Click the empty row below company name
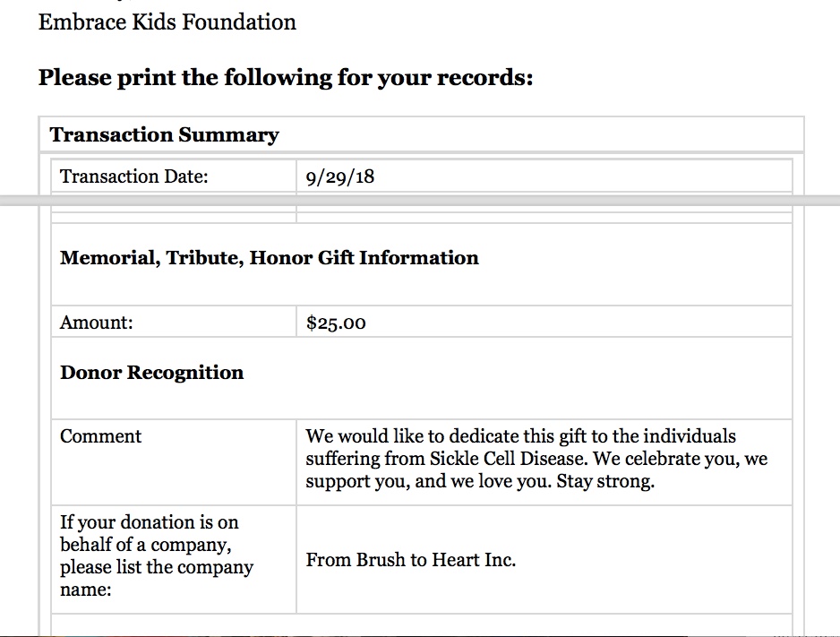840x637 pixels. [421, 624]
